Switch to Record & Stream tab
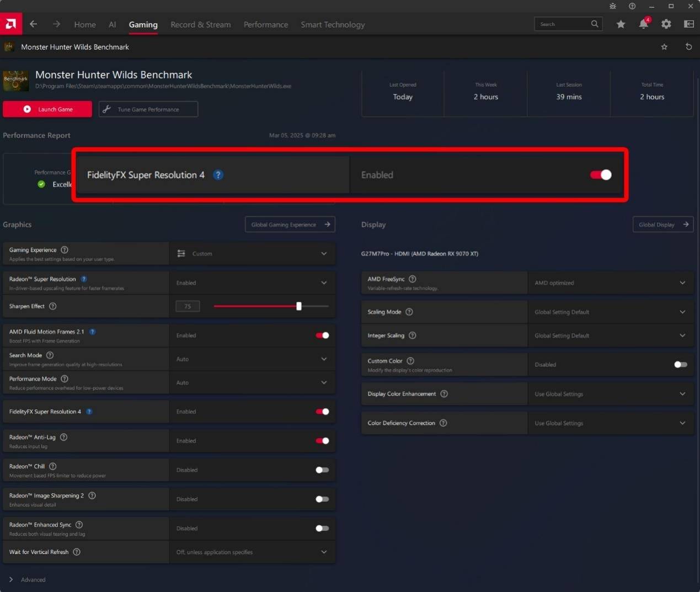 201,25
